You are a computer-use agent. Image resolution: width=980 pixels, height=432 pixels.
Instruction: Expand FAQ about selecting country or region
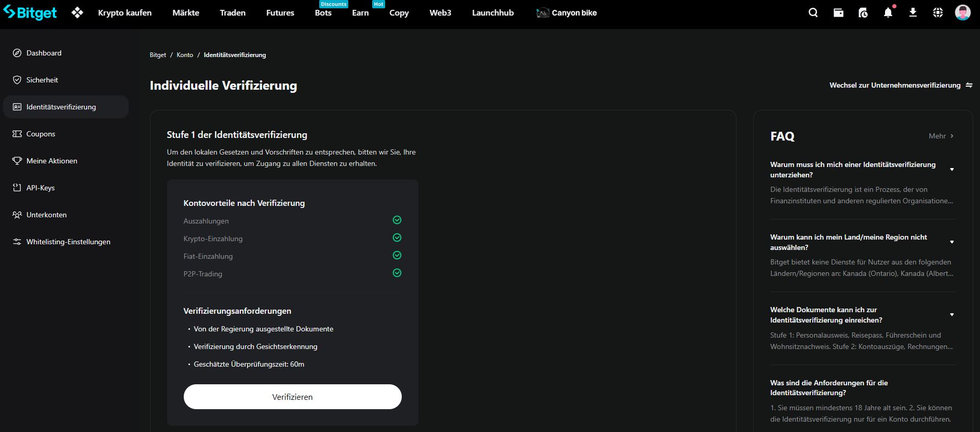tap(951, 242)
